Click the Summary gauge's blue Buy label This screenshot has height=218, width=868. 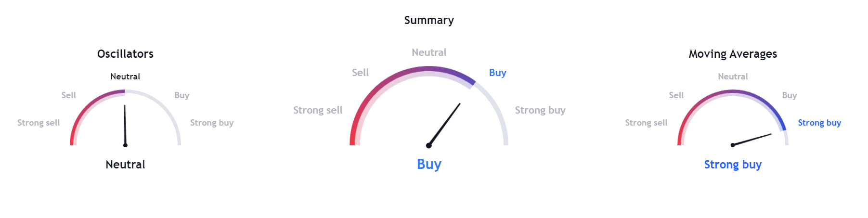(497, 73)
